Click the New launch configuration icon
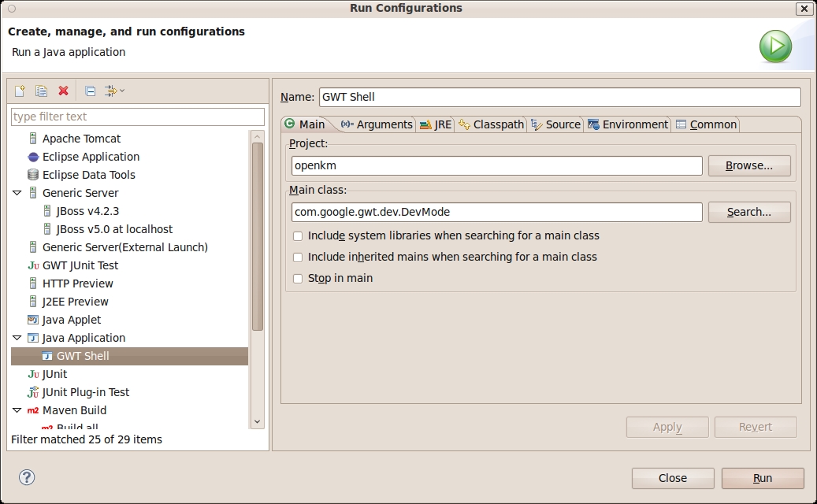The height and width of the screenshot is (504, 817). coord(20,91)
